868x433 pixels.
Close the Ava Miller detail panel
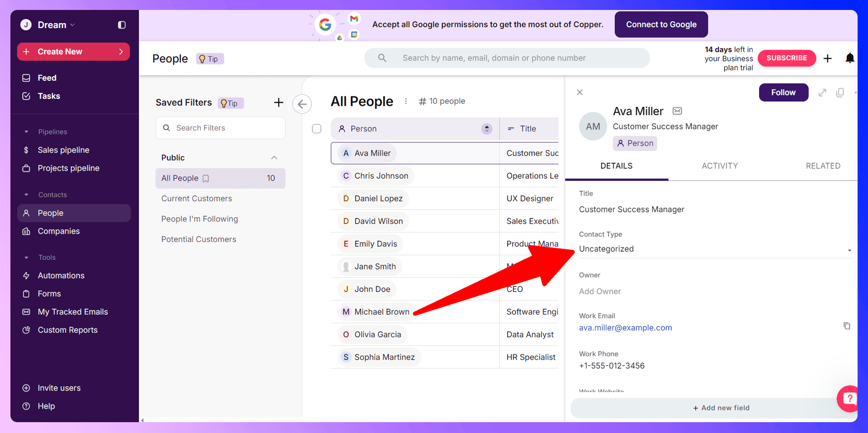tap(580, 92)
